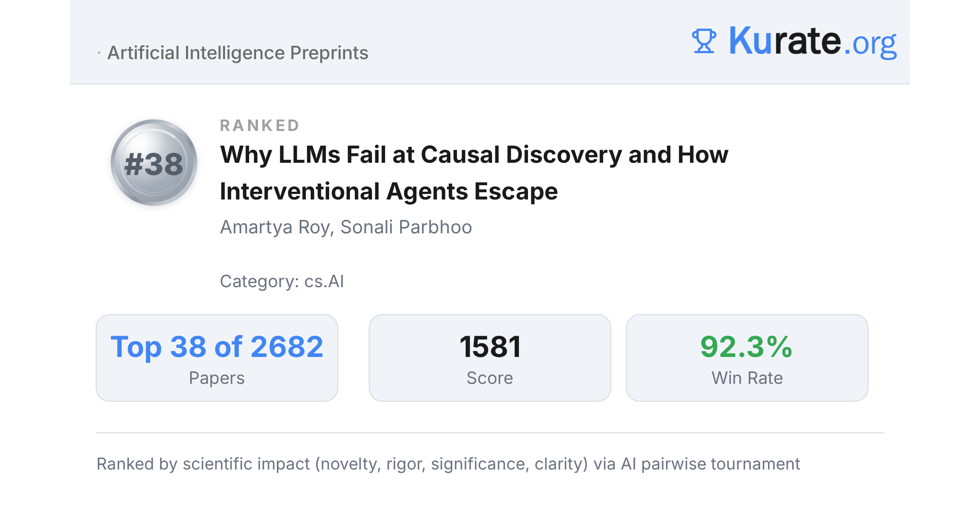980x514 pixels.
Task: Click the #38 silver rank medal
Action: point(154,162)
